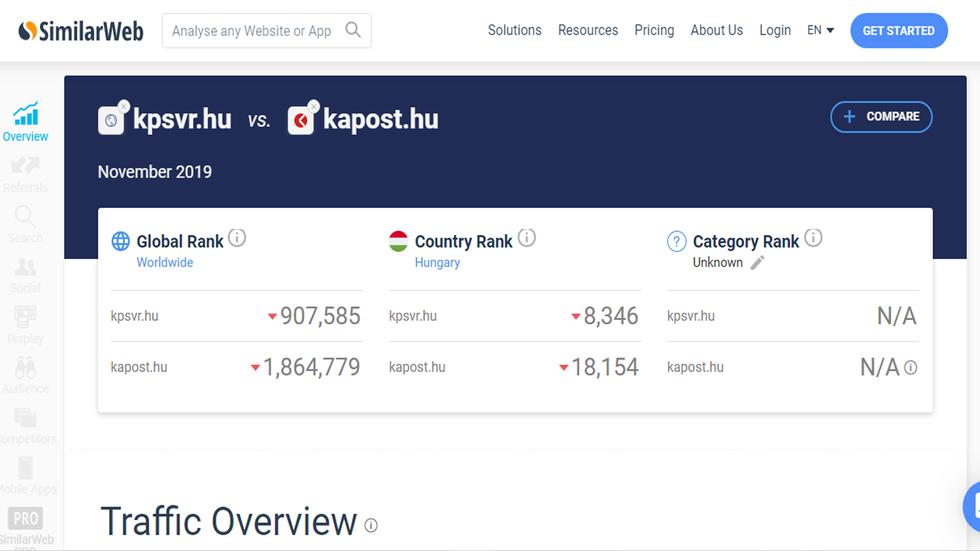
Task: Click the Hungary country link
Action: [x=438, y=263]
